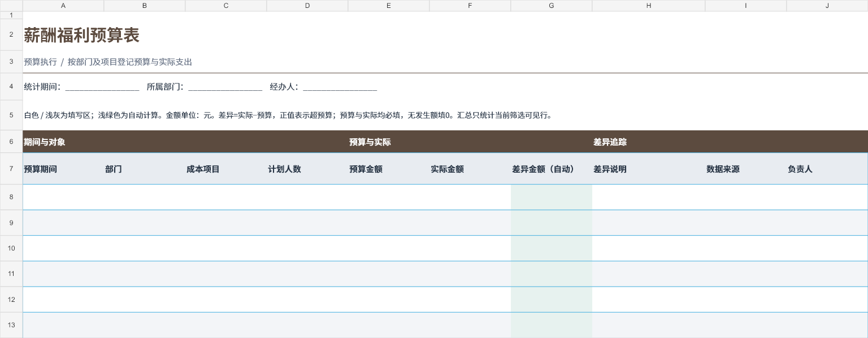Screen dimensions: 868x338
Task: Select column J header
Action: (827, 6)
